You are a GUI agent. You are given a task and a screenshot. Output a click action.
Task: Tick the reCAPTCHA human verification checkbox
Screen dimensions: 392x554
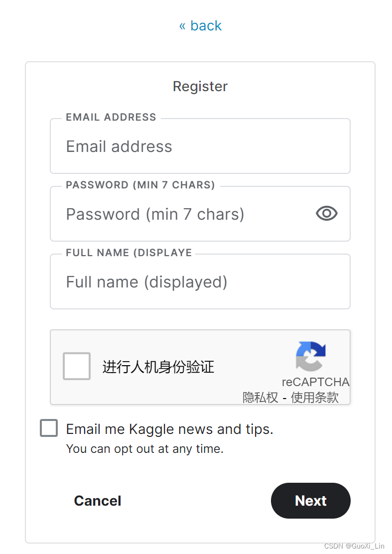(77, 366)
